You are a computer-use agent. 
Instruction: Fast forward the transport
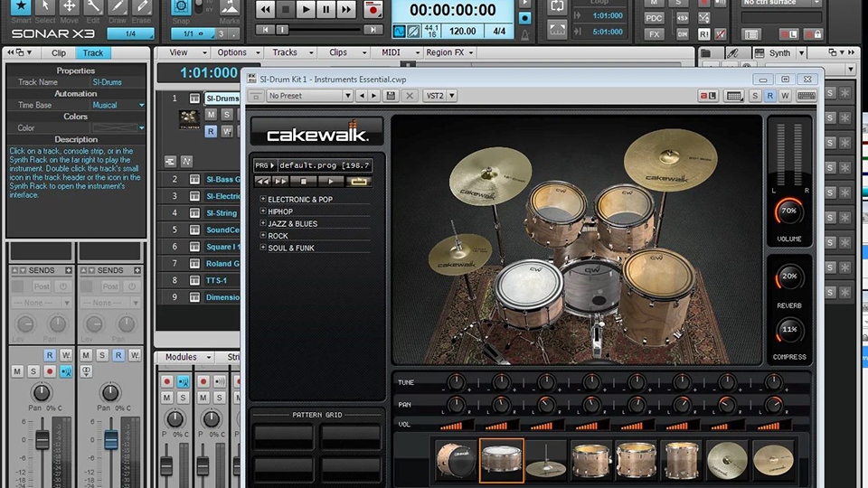click(x=346, y=9)
